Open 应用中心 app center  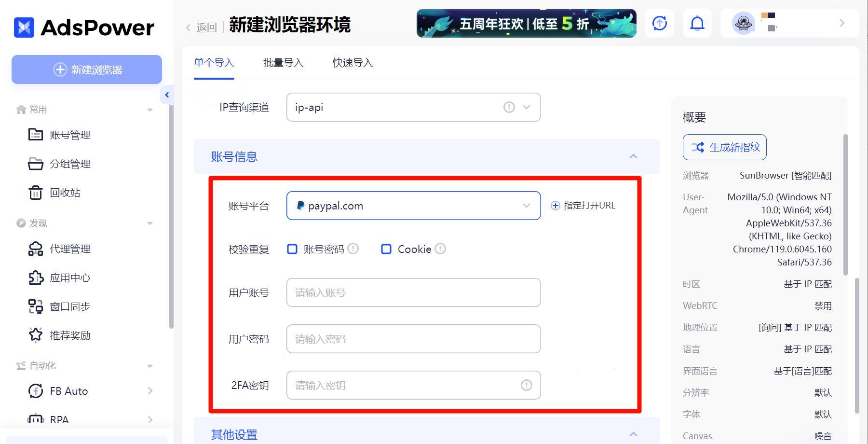(x=60, y=277)
